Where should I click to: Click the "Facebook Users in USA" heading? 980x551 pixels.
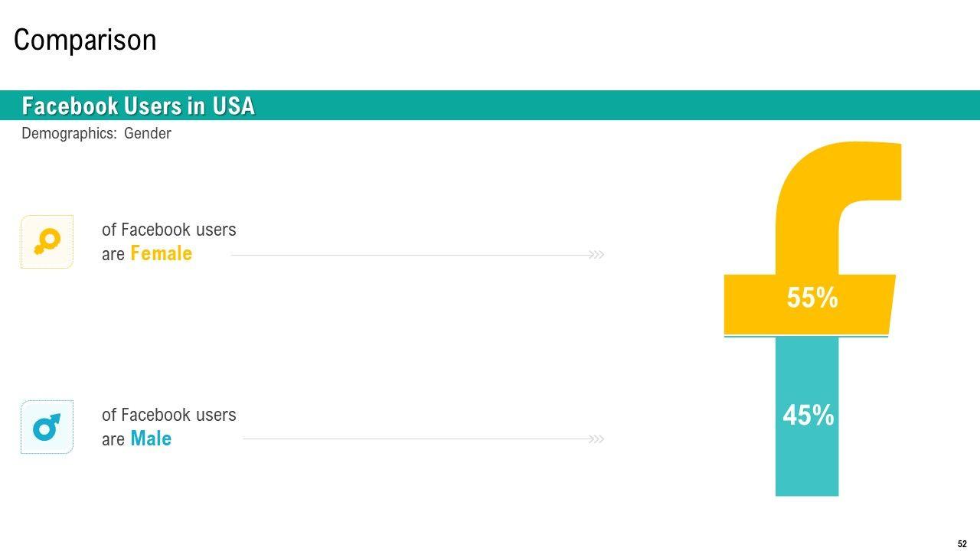[x=138, y=106]
